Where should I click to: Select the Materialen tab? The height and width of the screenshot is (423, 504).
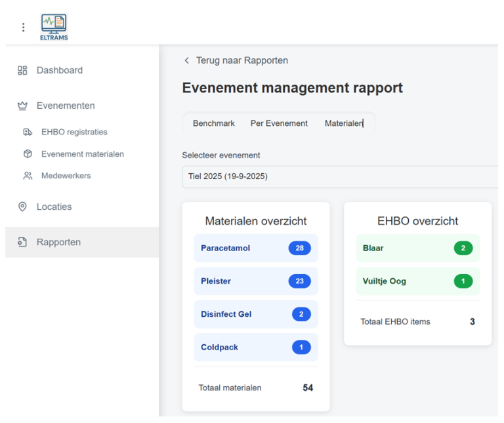pyautogui.click(x=343, y=123)
